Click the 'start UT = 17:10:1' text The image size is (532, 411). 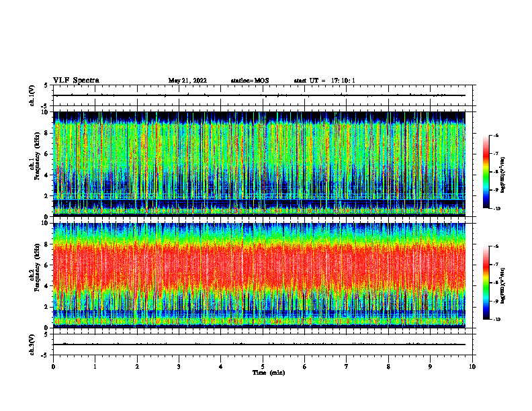324,81
